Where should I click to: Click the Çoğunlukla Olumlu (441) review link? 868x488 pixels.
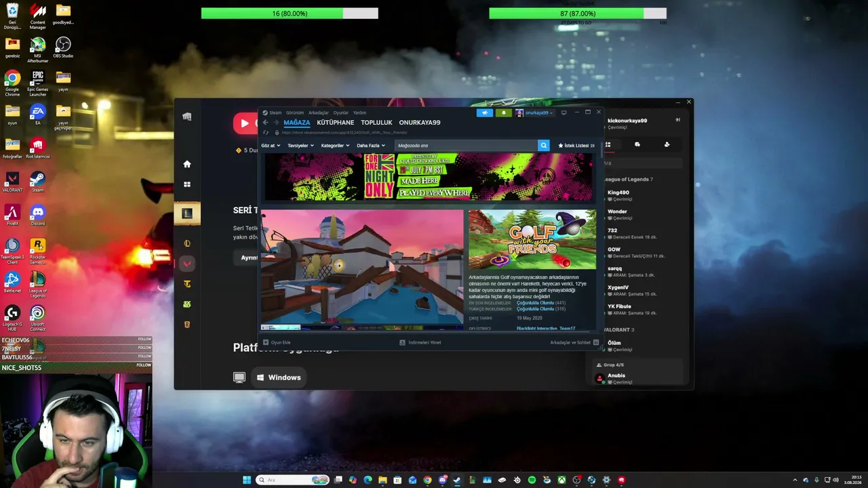(x=541, y=303)
